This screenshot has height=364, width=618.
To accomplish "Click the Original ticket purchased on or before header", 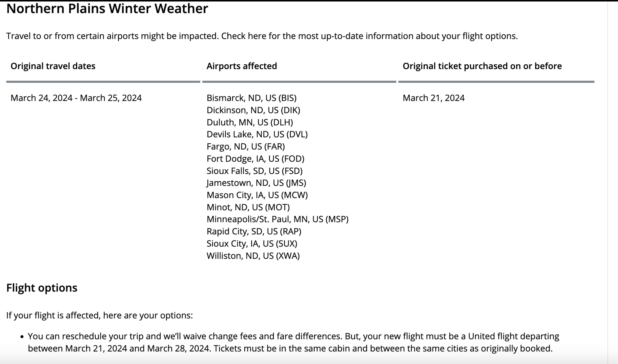I will coord(482,66).
